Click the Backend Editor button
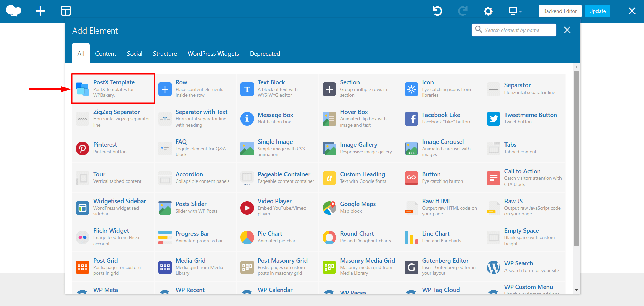Viewport: 644px width, 306px height. coord(560,11)
